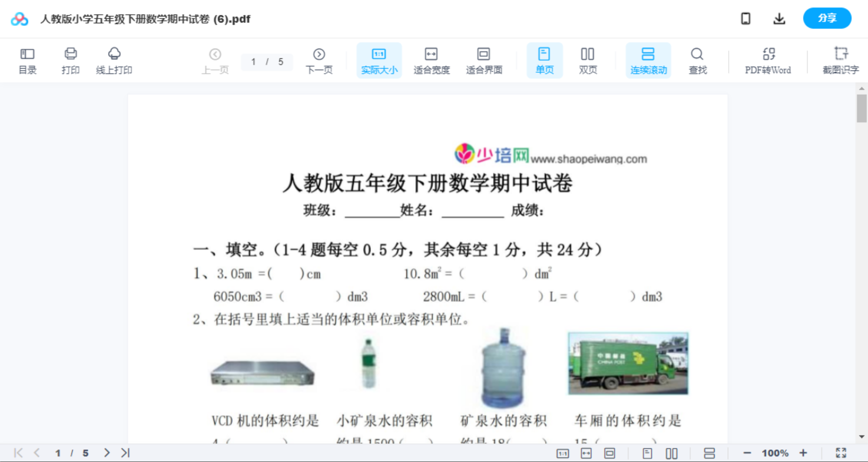Enable 实际大小 actual size view
Viewport: 868px width, 462px height.
[x=379, y=60]
